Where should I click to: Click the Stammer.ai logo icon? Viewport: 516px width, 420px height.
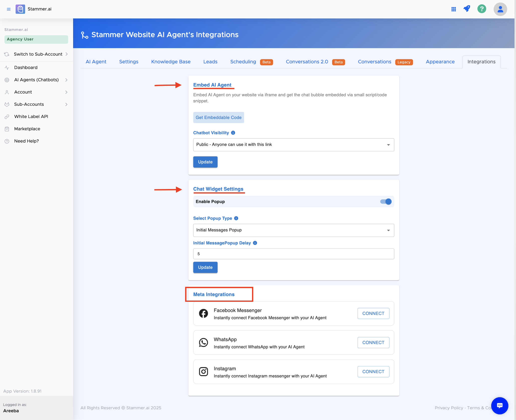(x=20, y=9)
